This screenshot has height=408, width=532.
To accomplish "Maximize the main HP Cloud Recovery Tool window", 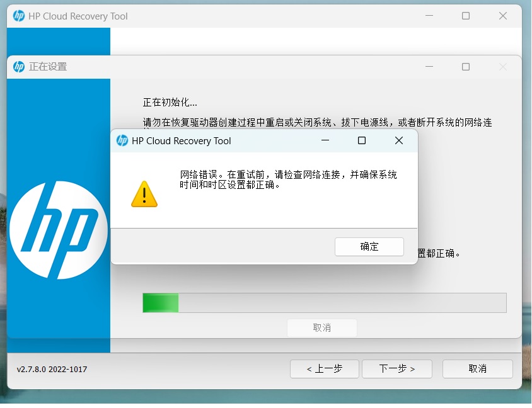I will click(x=466, y=16).
